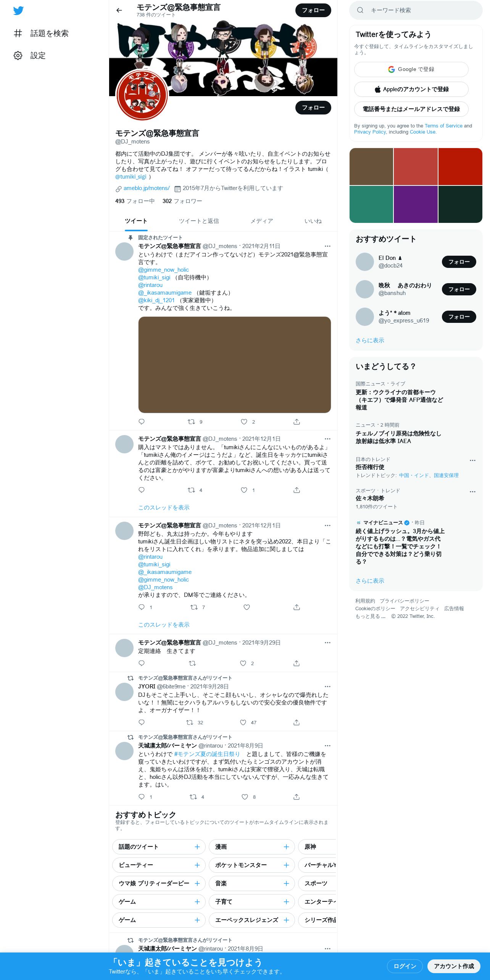
Task: Reply to the pinned tweet from 2021年2月11日
Action: click(142, 422)
